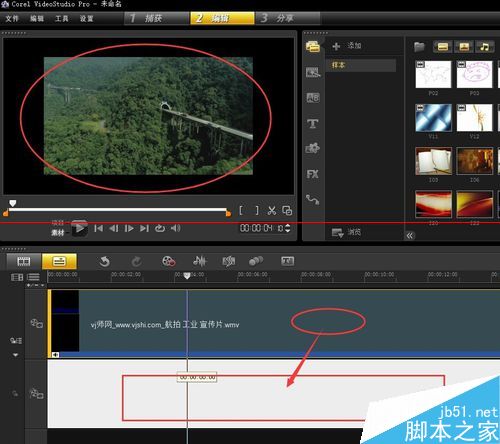Screen dimensions: 500x444
Task: Open the Track Manager list icon
Action: tap(33, 277)
